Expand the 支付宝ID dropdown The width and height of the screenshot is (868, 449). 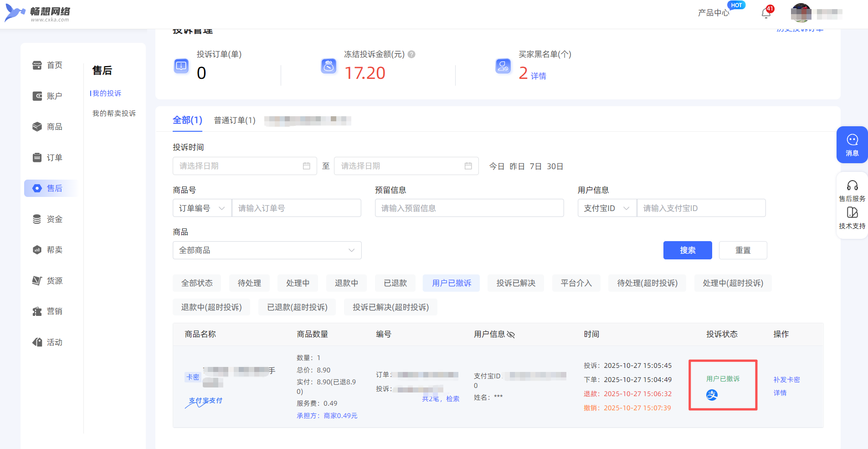(x=606, y=208)
